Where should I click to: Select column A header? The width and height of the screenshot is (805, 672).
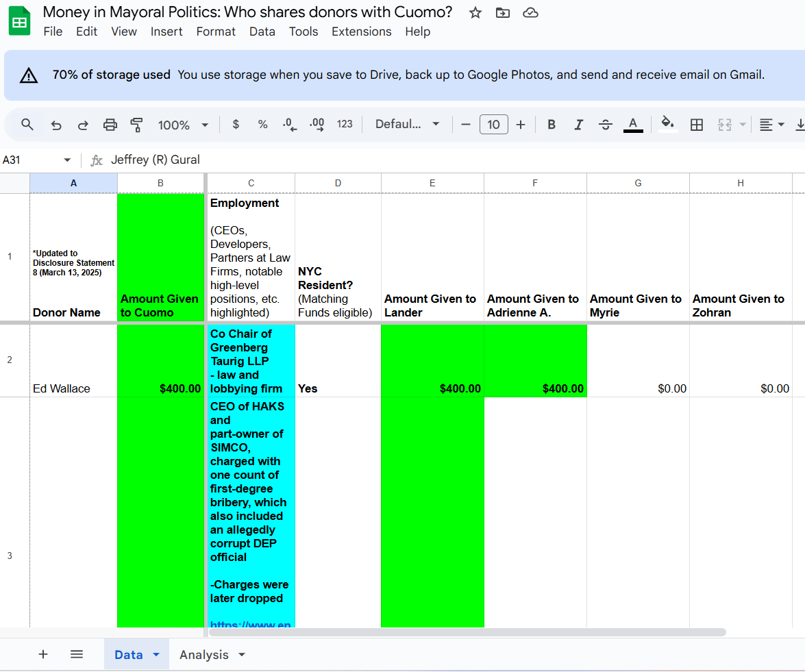73,184
